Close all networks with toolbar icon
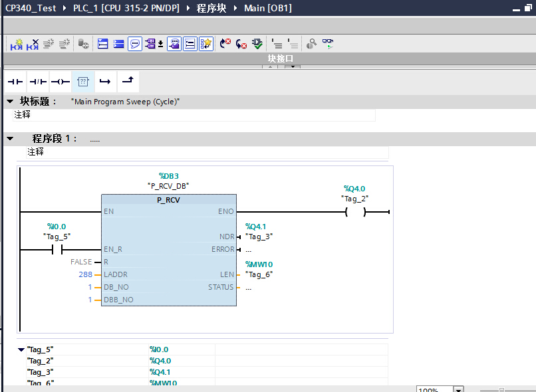 (119, 44)
